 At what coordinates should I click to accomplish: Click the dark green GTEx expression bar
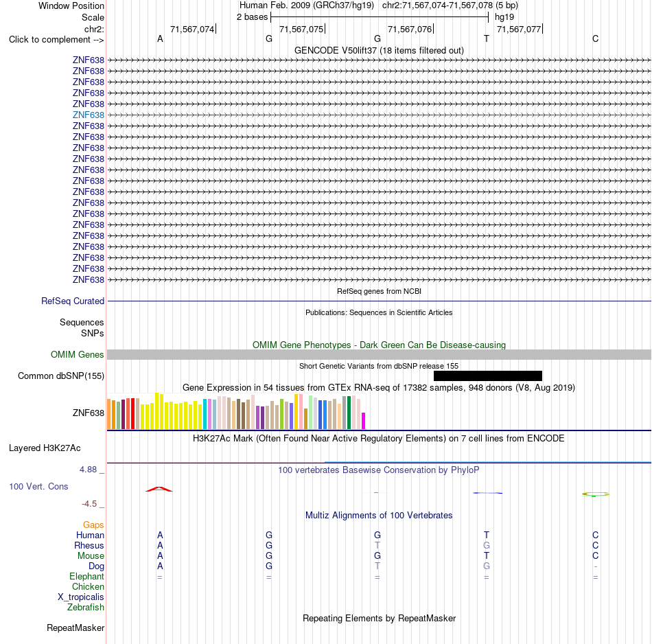[x=349, y=413]
